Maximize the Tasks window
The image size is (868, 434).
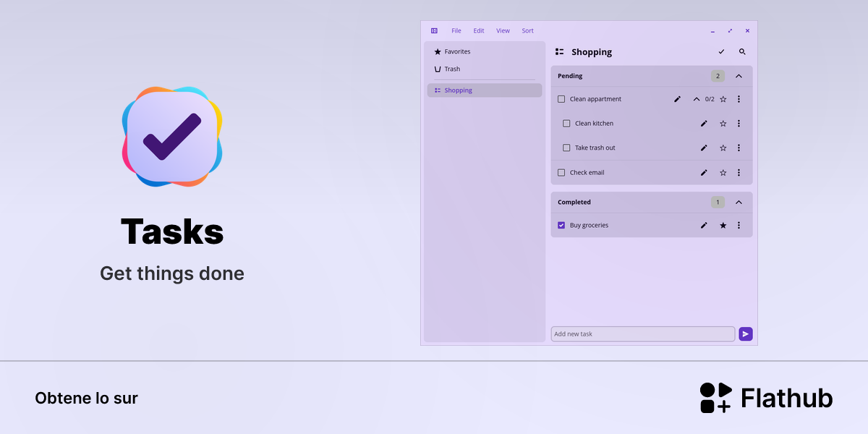(x=730, y=31)
